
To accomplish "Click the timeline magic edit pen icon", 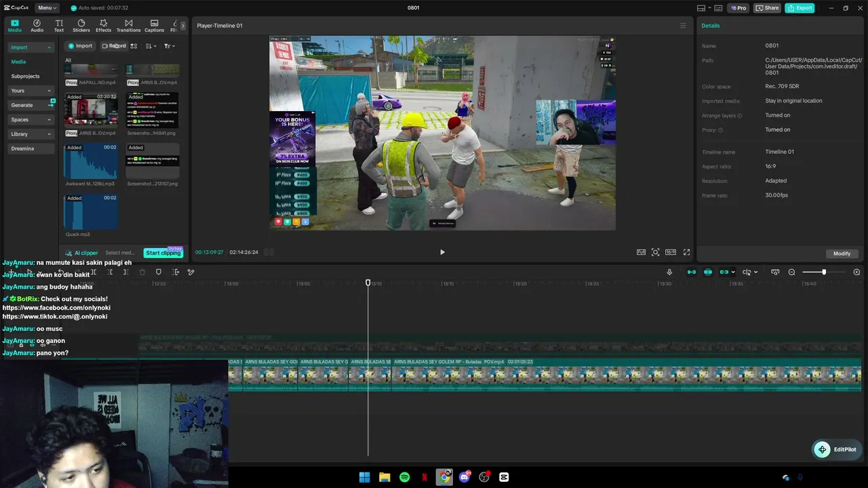I will pyautogui.click(x=191, y=272).
